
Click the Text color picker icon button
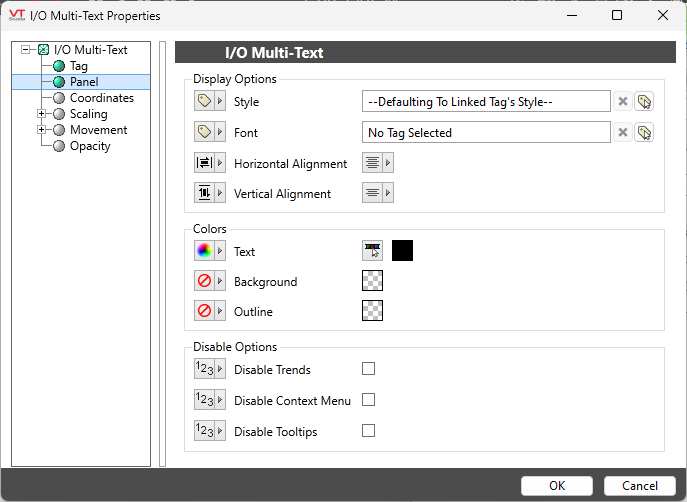(x=372, y=251)
